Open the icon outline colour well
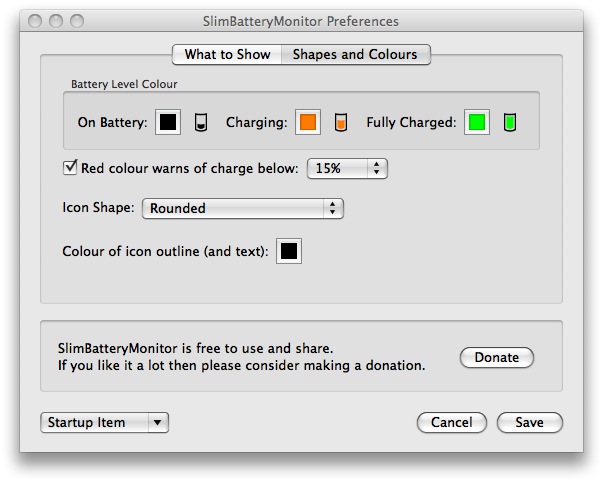 (289, 251)
